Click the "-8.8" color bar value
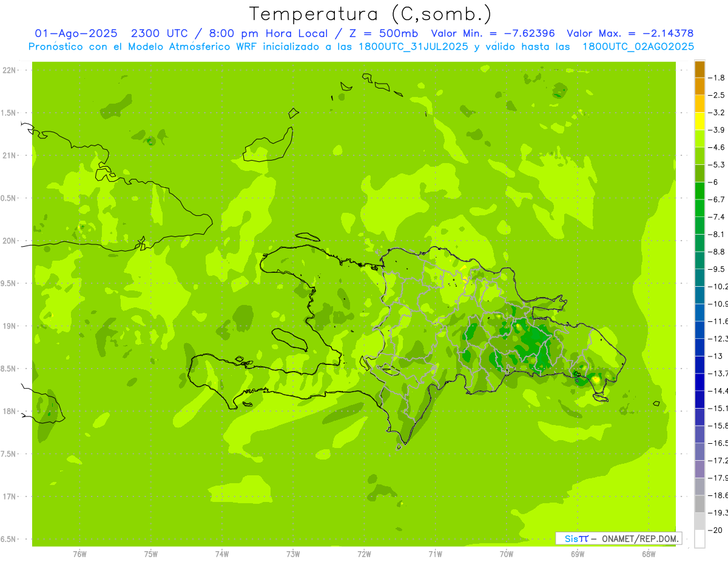The width and height of the screenshot is (728, 562). 718,252
